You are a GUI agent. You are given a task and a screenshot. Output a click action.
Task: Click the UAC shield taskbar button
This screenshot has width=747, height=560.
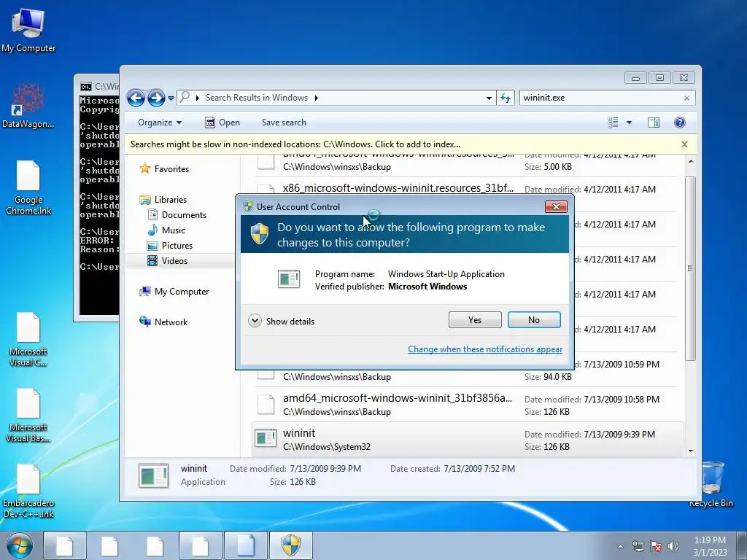point(291,545)
